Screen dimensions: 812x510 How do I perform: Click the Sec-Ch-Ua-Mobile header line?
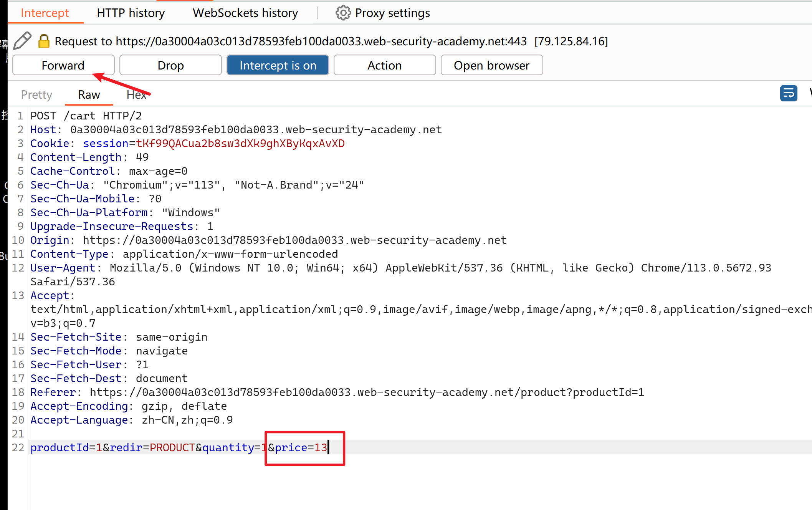pos(96,199)
